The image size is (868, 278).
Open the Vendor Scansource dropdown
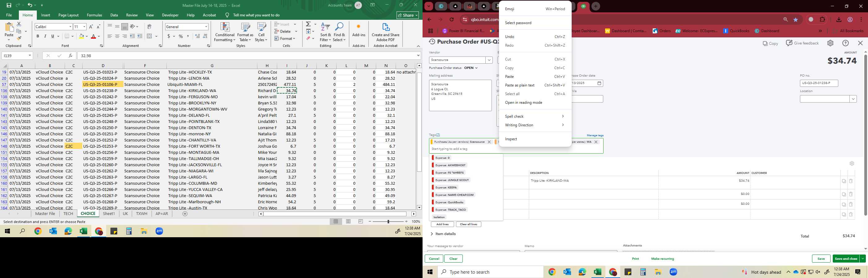(489, 60)
